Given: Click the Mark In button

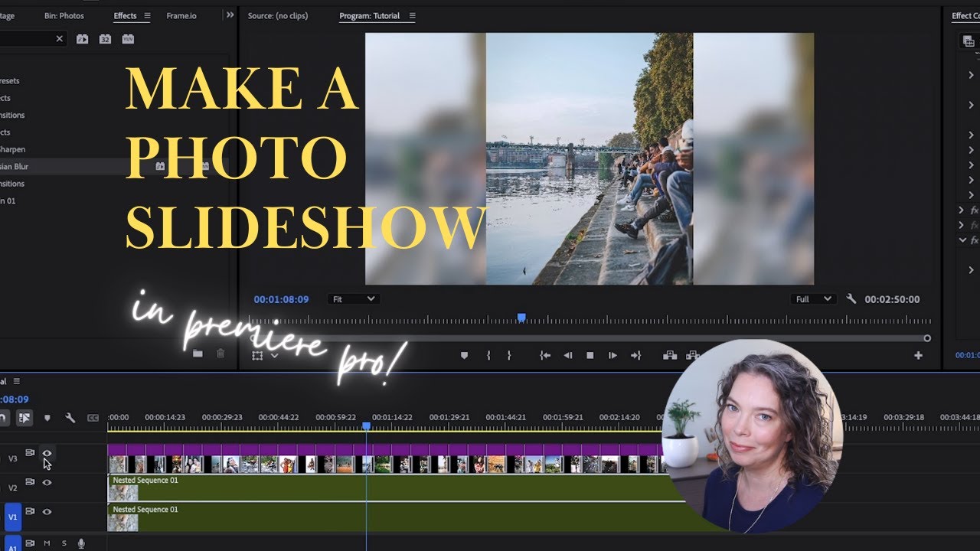Looking at the screenshot, I should point(488,355).
